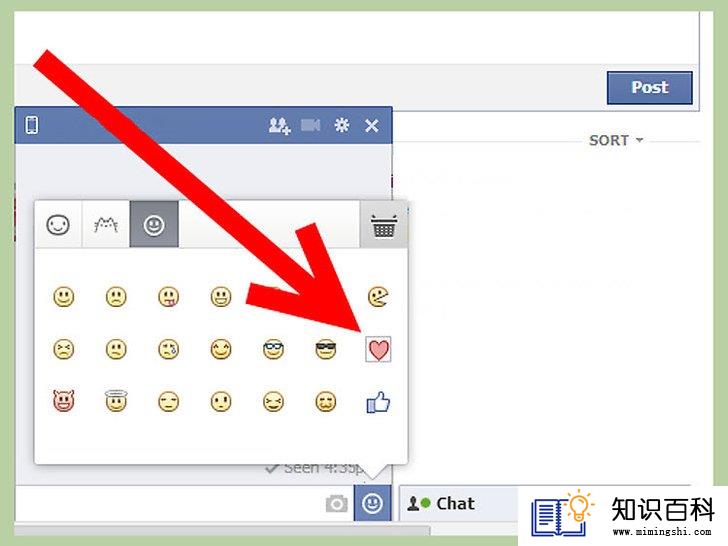Choose the pacman emoticon
Screen dimensions: 728x546
tap(378, 297)
